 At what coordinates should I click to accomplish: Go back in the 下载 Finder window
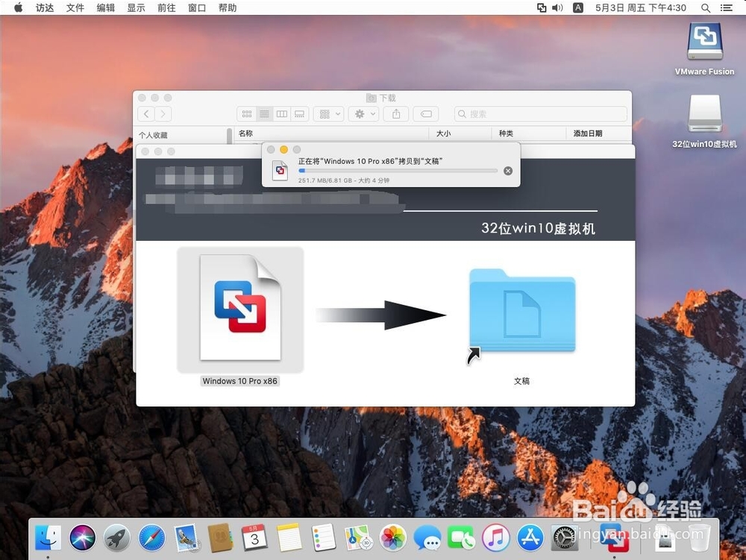146,114
